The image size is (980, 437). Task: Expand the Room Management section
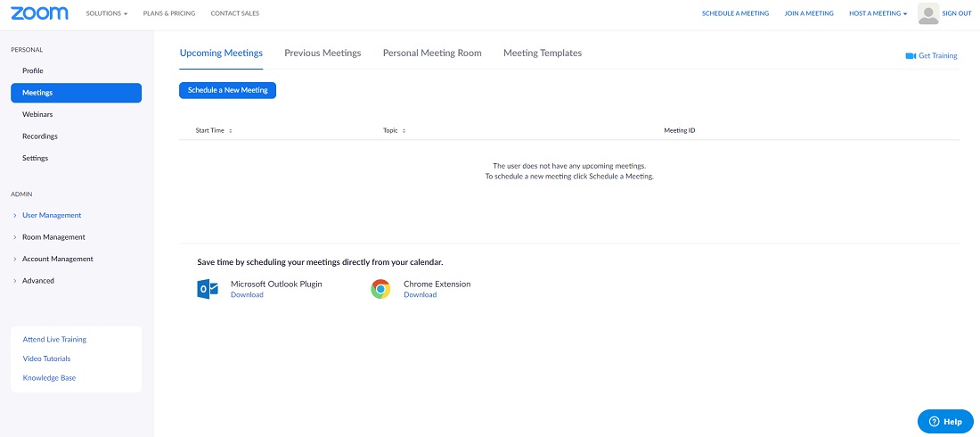(x=53, y=237)
